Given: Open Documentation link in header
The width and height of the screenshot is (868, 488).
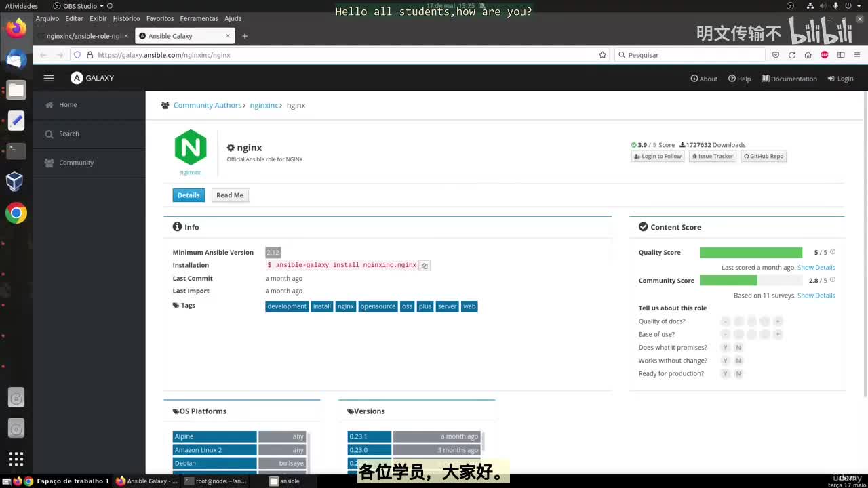Looking at the screenshot, I should point(789,79).
